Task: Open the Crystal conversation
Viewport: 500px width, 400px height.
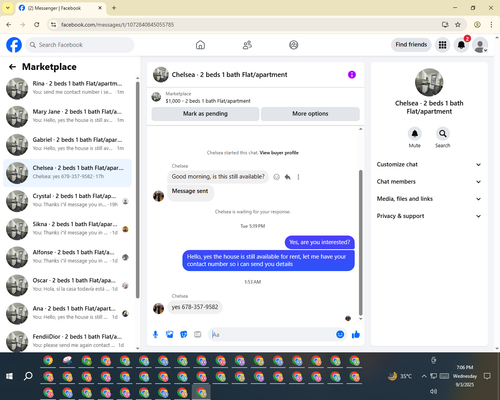Action: [67, 201]
